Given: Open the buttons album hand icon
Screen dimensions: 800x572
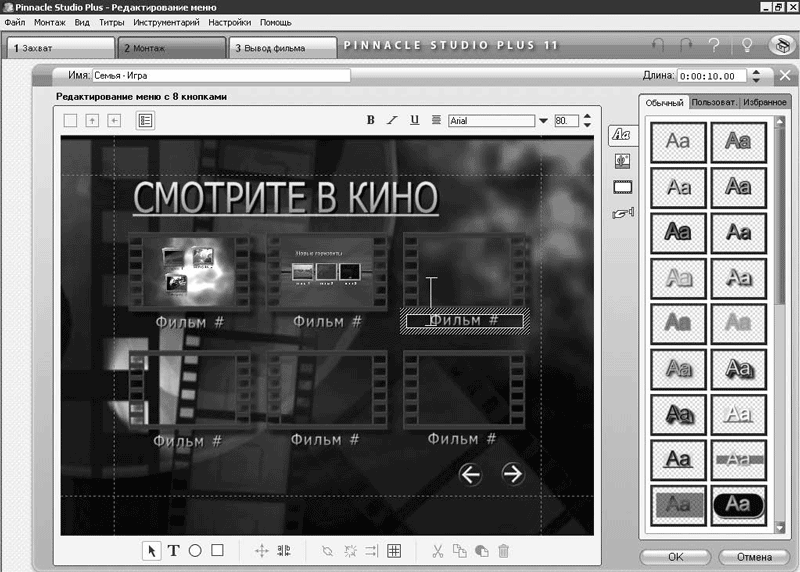Looking at the screenshot, I should pyautogui.click(x=621, y=213).
